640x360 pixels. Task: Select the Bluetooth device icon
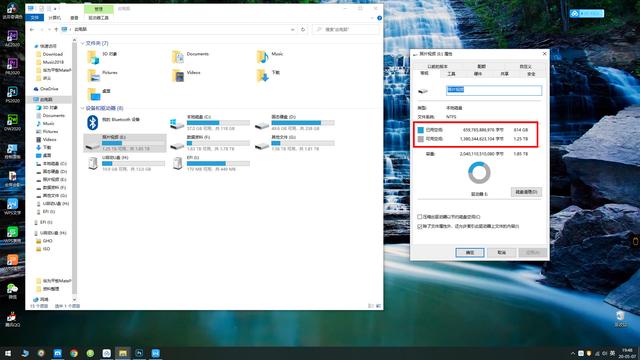[x=93, y=122]
